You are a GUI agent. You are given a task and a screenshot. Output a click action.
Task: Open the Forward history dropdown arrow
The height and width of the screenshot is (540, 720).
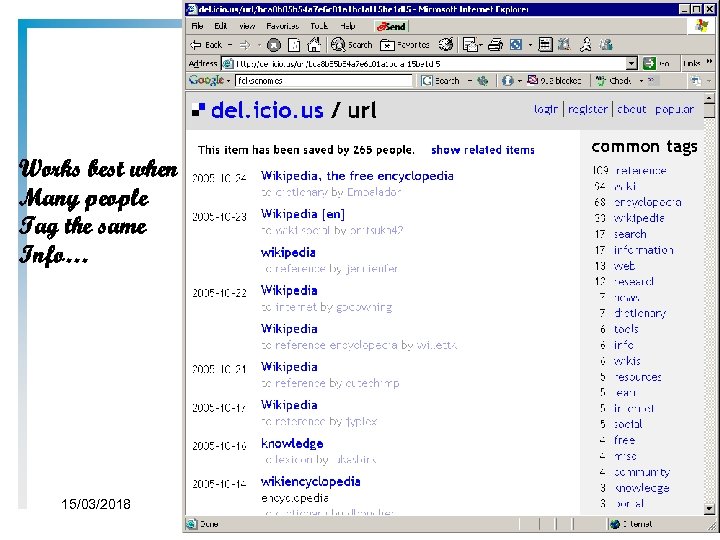coord(259,45)
